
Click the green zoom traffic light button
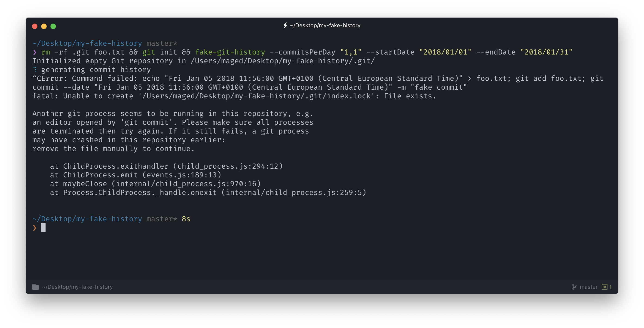coord(53,26)
